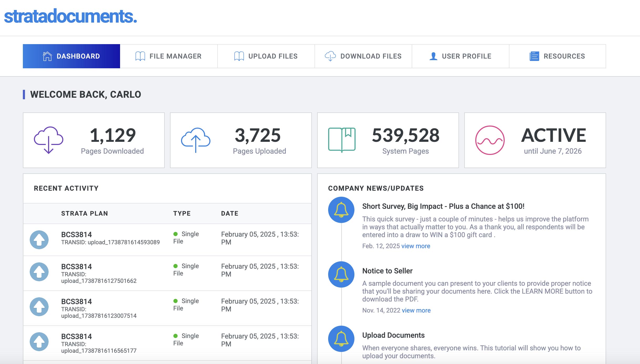Click the stratadocuments logo
Viewport: 640px width, 364px height.
click(x=70, y=16)
